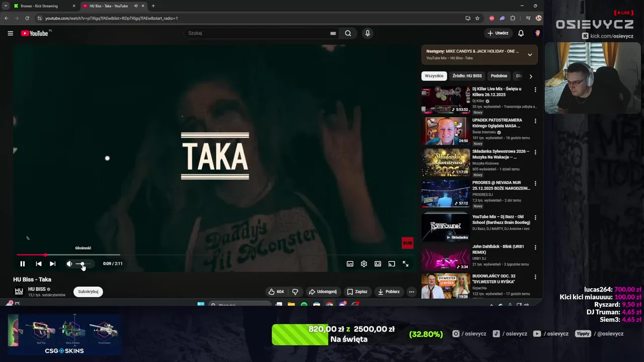
Task: Select the Wszystkie filter chip
Action: tap(434, 76)
